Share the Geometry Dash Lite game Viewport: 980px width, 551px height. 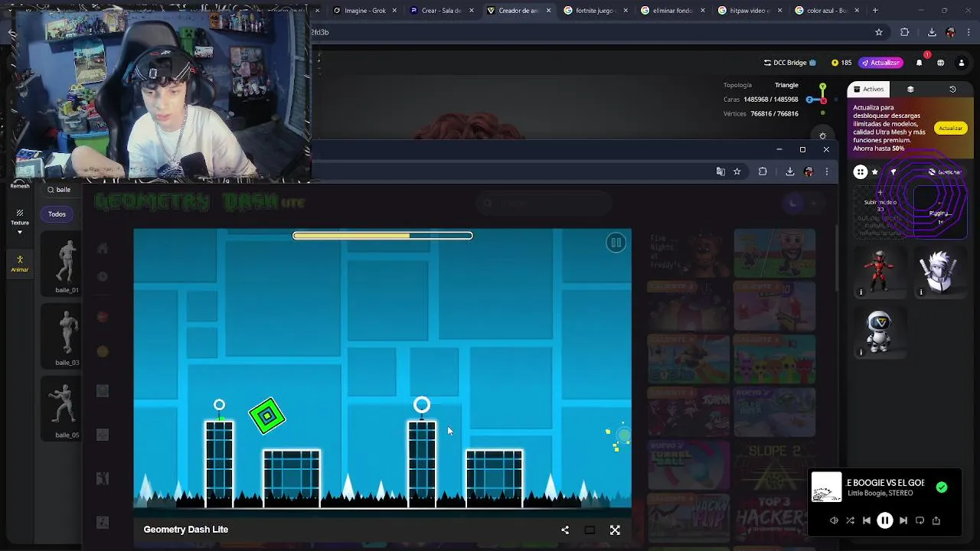tap(565, 530)
